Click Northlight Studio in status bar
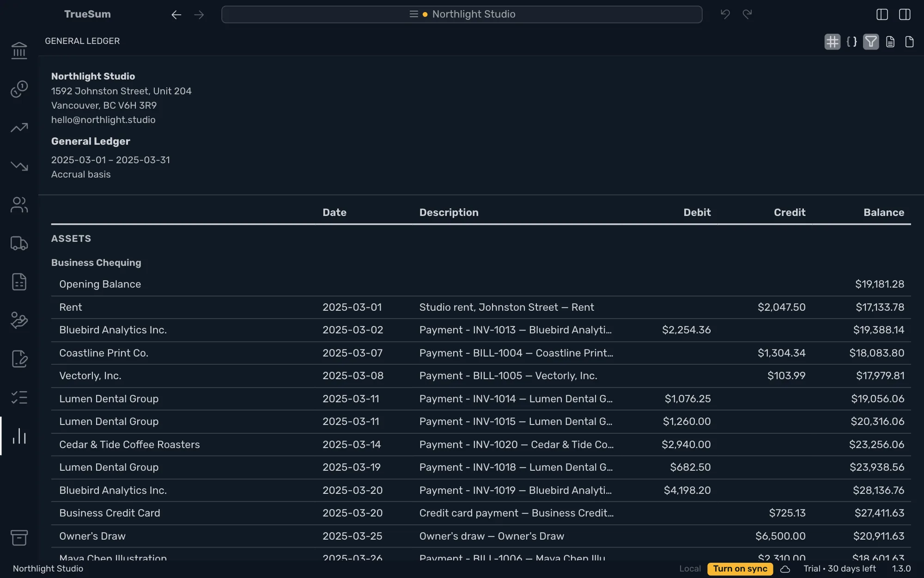924x578 pixels. [x=48, y=569]
